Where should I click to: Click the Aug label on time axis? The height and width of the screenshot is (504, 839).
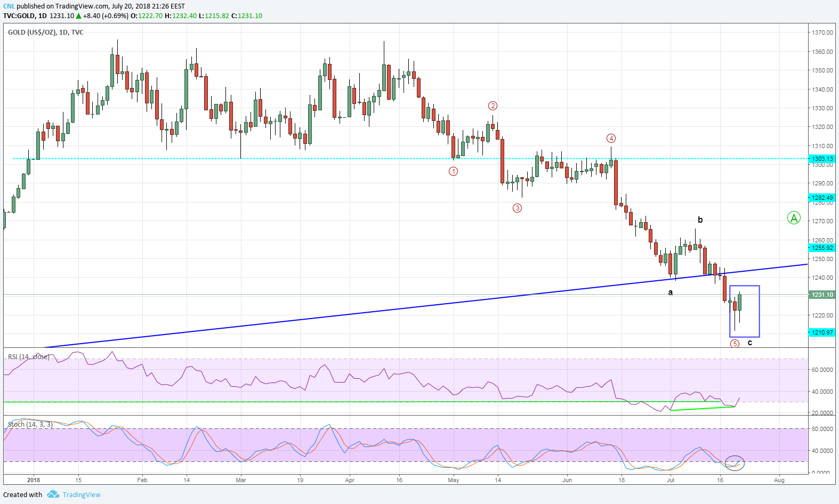pyautogui.click(x=779, y=479)
